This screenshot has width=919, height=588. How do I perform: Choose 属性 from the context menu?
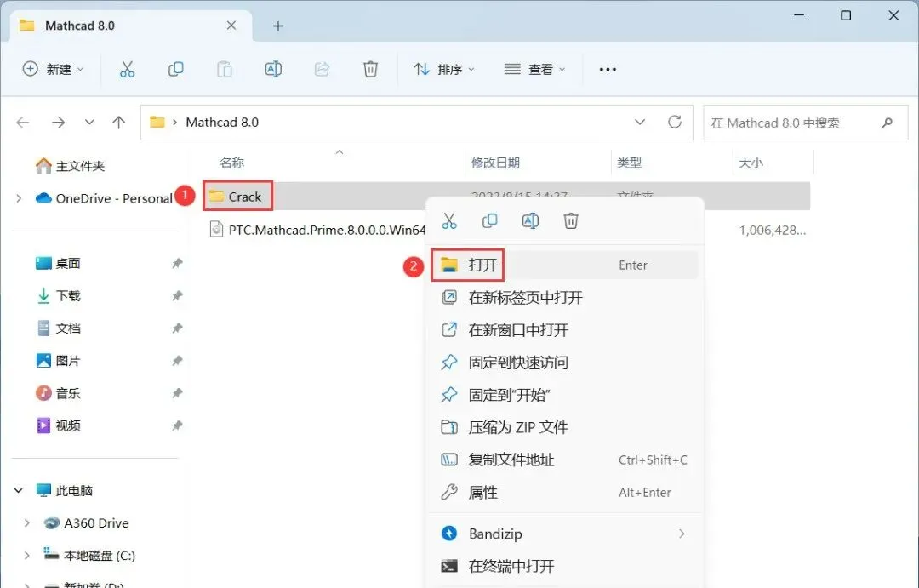click(564, 492)
